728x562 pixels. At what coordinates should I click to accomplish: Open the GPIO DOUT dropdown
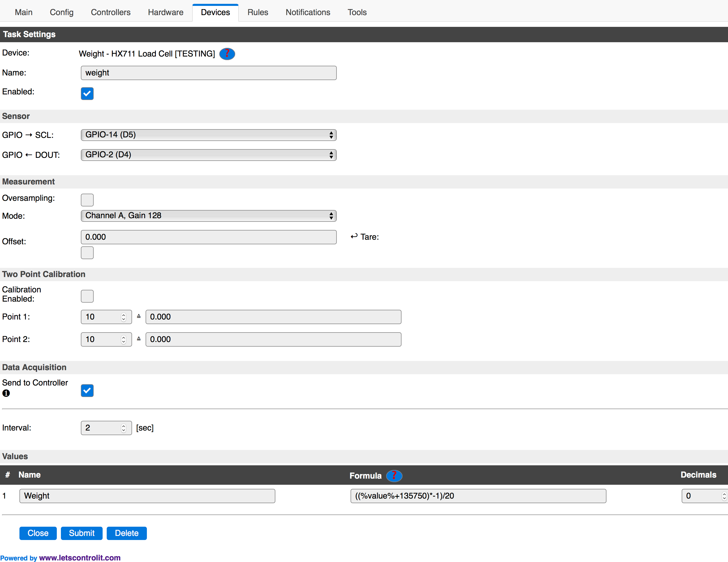coord(209,155)
